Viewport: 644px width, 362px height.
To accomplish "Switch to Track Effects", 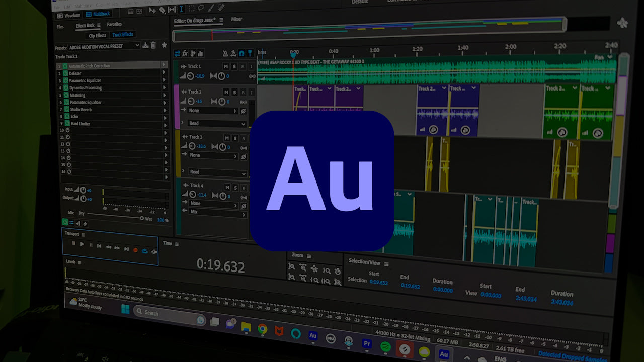I will pyautogui.click(x=123, y=35).
